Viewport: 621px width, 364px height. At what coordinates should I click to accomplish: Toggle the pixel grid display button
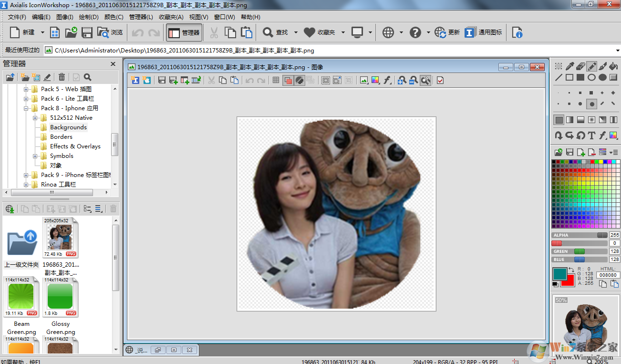pos(276,81)
